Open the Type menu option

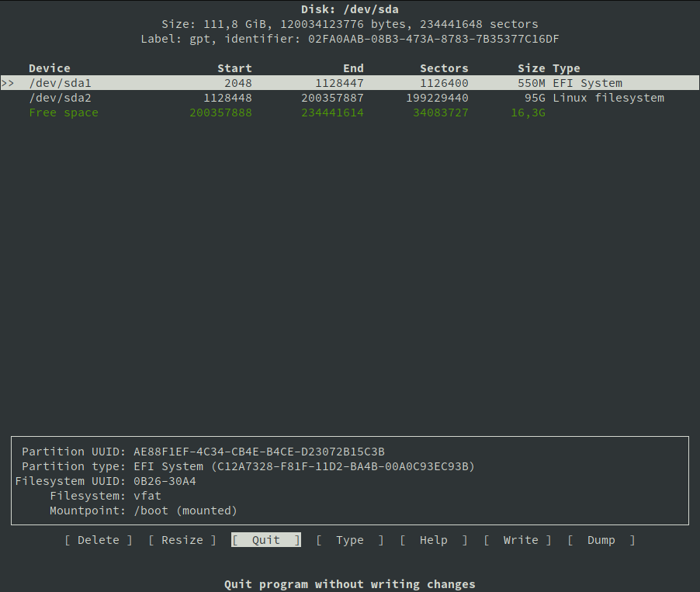coord(350,540)
